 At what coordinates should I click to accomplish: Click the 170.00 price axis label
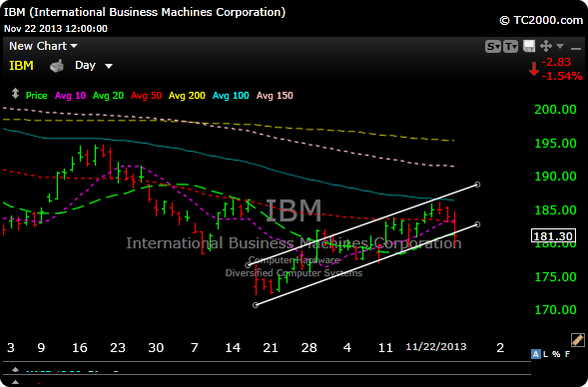[555, 310]
